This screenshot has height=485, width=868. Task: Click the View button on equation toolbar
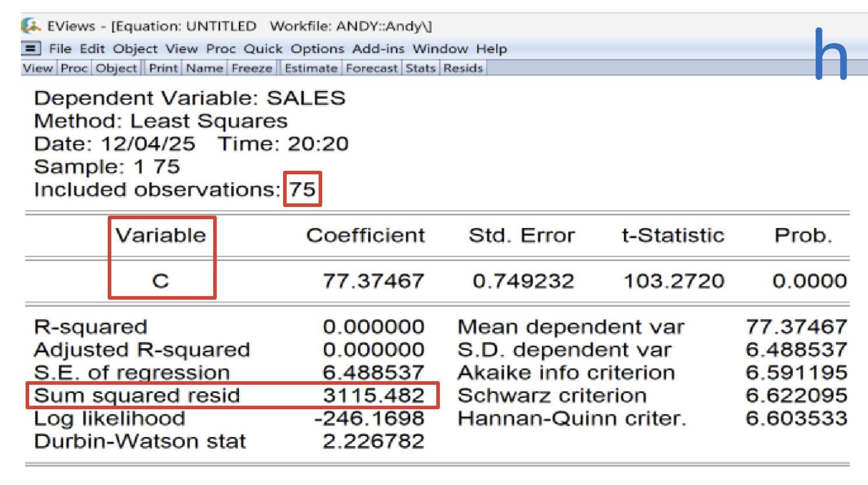coord(38,68)
